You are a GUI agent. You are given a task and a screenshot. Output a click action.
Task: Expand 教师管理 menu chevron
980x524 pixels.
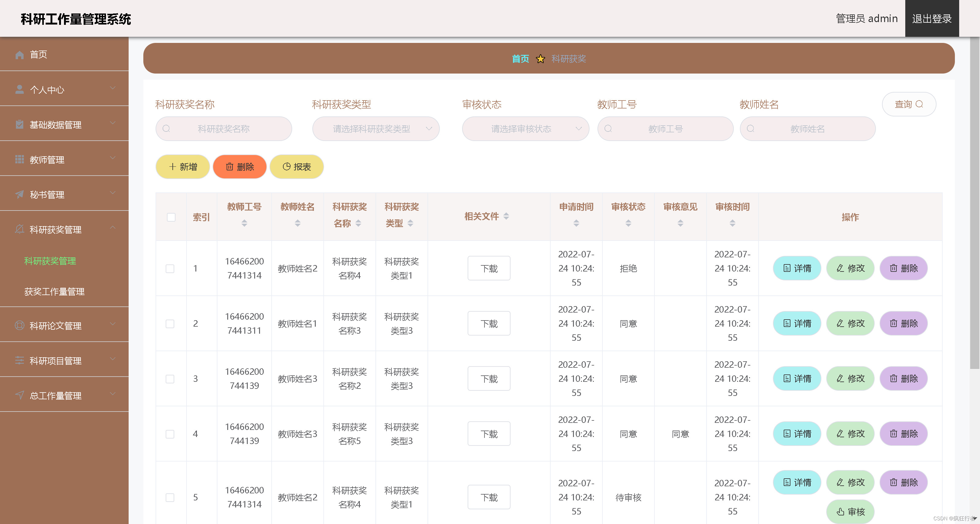[113, 158]
